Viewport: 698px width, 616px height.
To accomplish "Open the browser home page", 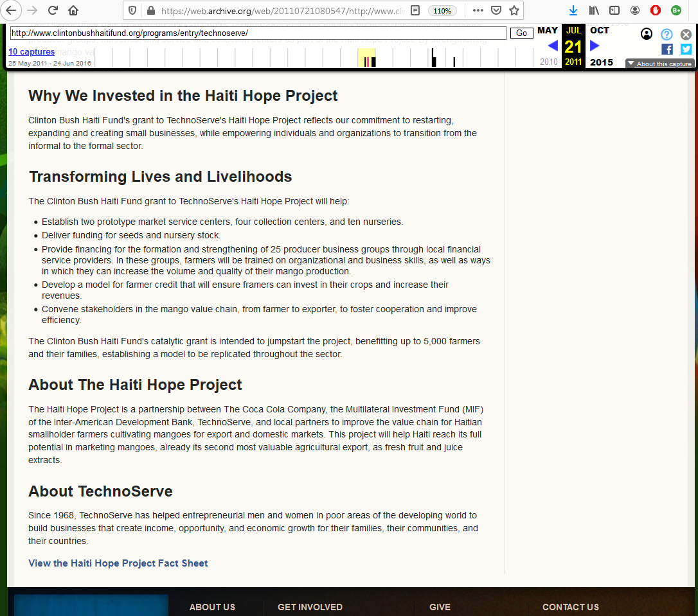I will click(x=73, y=10).
